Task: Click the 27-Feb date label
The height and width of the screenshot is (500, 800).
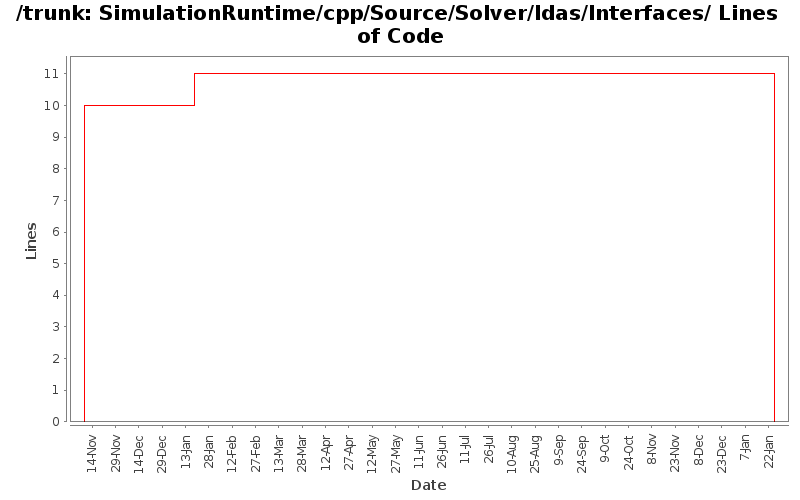Action: coord(255,453)
